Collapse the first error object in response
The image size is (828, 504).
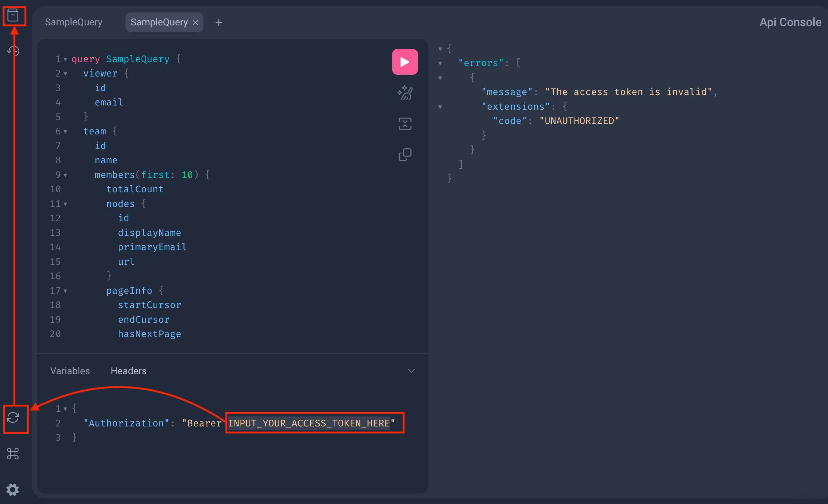[x=440, y=78]
